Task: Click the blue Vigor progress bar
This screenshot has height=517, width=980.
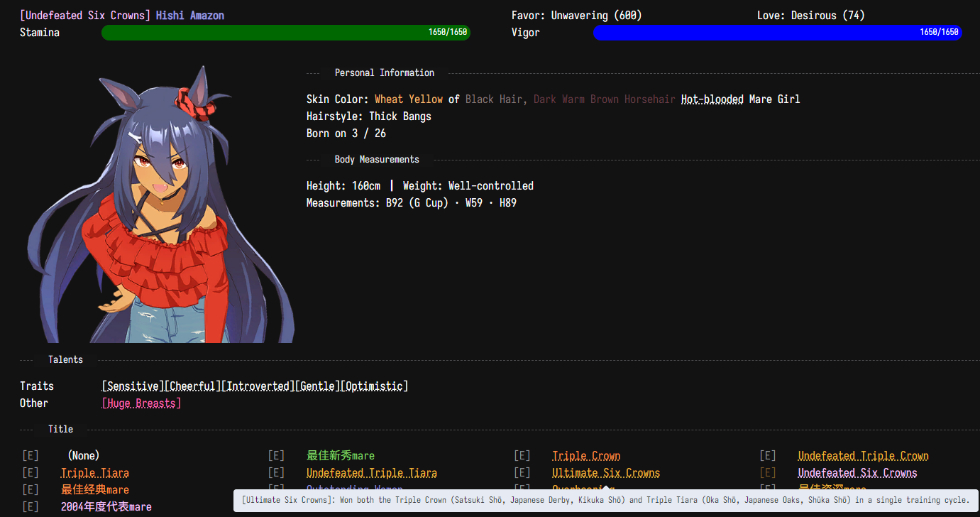Action: click(777, 33)
